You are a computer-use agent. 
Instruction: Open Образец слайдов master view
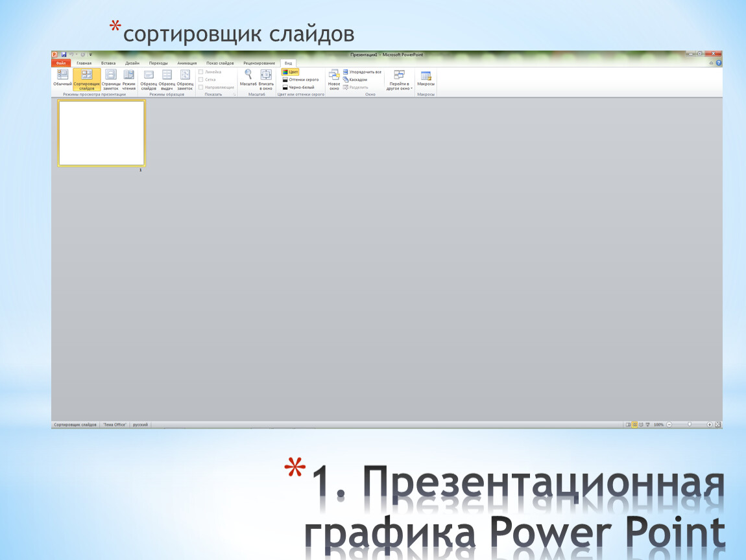tap(149, 79)
